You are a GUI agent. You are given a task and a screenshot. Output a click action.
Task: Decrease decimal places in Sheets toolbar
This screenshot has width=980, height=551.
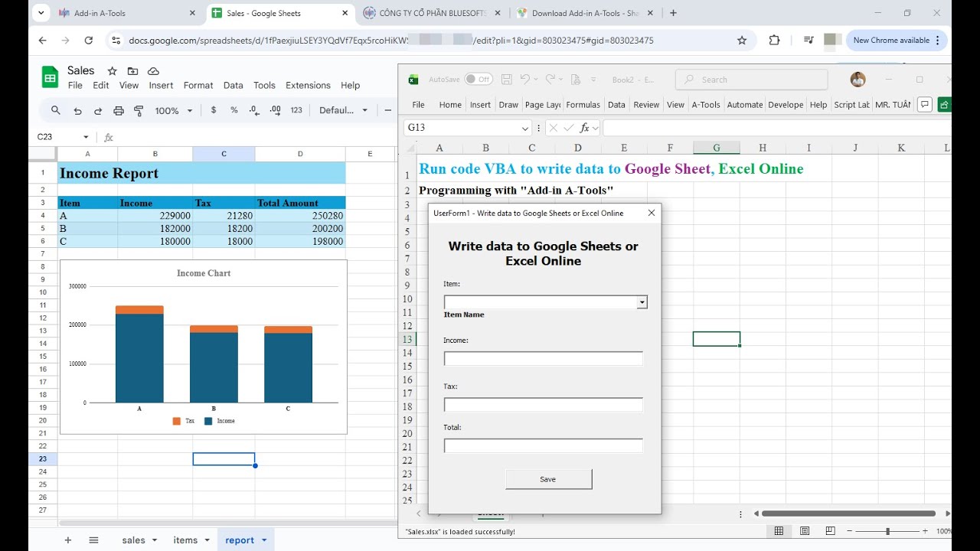tap(255, 110)
